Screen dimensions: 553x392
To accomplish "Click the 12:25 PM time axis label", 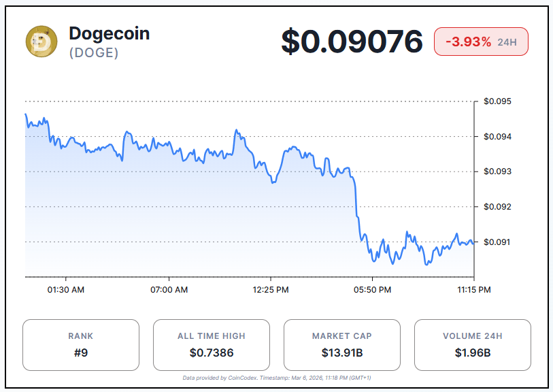I will tap(271, 290).
